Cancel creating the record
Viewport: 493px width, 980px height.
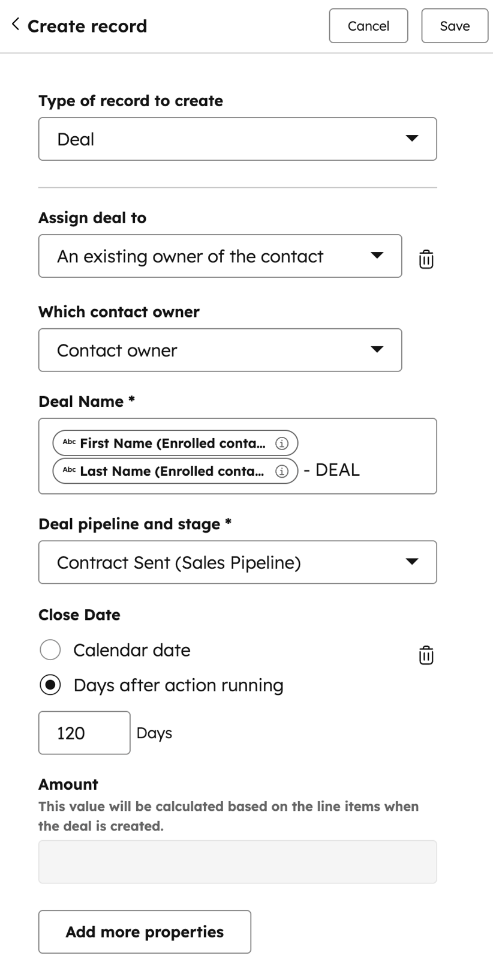point(368,26)
